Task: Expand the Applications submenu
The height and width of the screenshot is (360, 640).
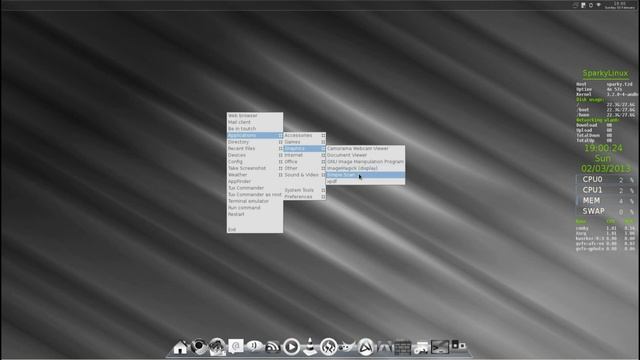Action: coord(255,135)
